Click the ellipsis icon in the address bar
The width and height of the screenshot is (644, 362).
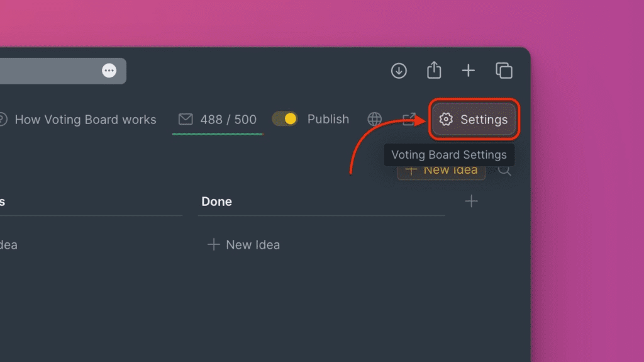coord(109,71)
